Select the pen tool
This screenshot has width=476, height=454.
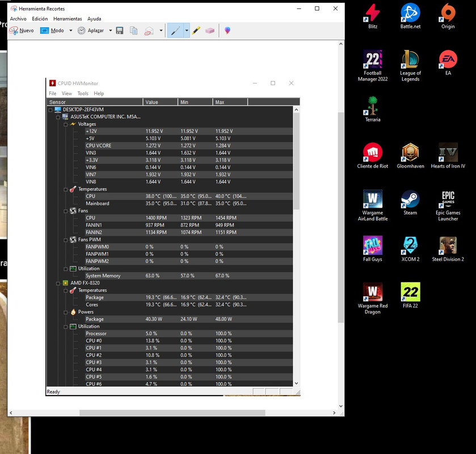[x=175, y=31]
